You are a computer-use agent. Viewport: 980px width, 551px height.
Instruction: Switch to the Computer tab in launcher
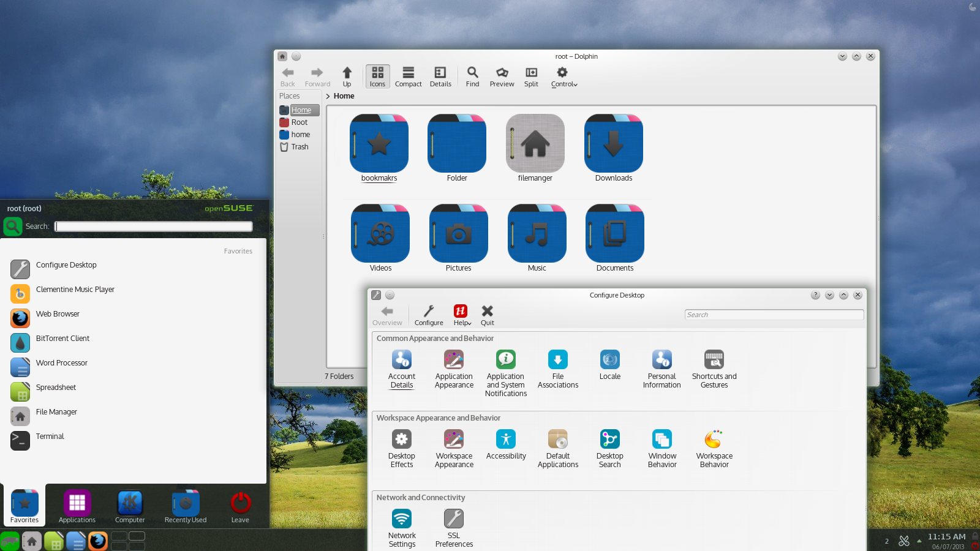pos(130,506)
